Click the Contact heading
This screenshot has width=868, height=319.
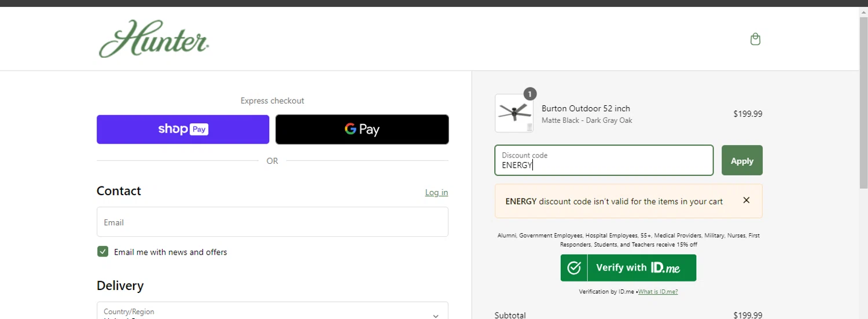(x=119, y=191)
